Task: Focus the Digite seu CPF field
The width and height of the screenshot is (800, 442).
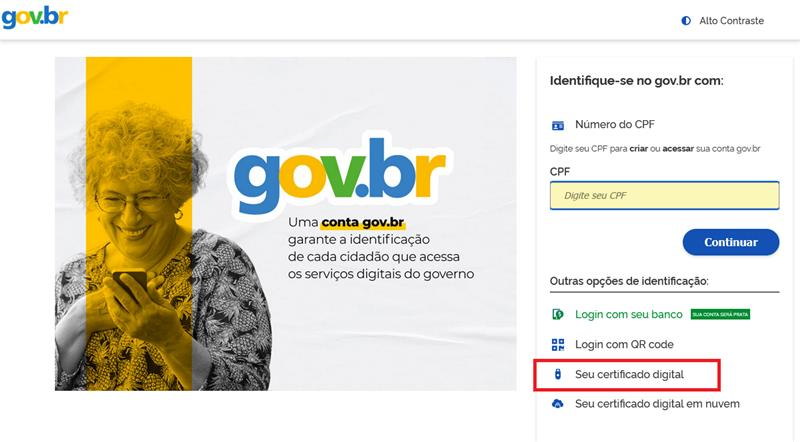Action: tap(664, 195)
